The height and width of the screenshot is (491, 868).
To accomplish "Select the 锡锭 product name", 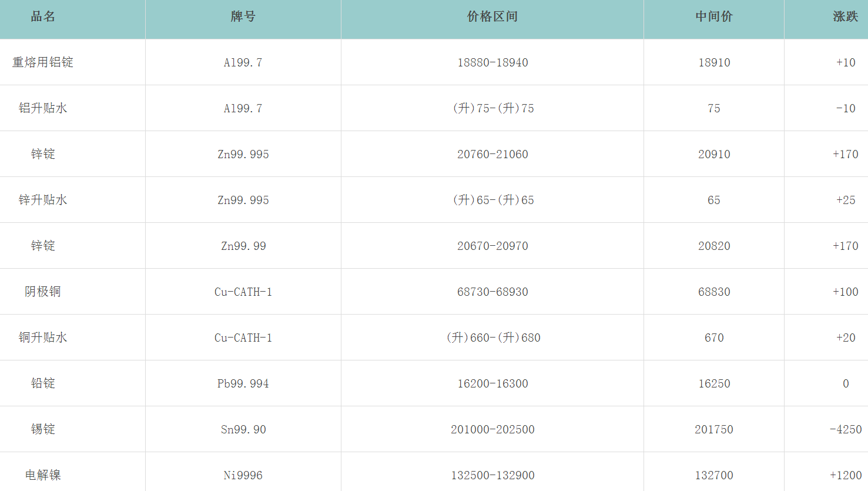I will pyautogui.click(x=43, y=429).
